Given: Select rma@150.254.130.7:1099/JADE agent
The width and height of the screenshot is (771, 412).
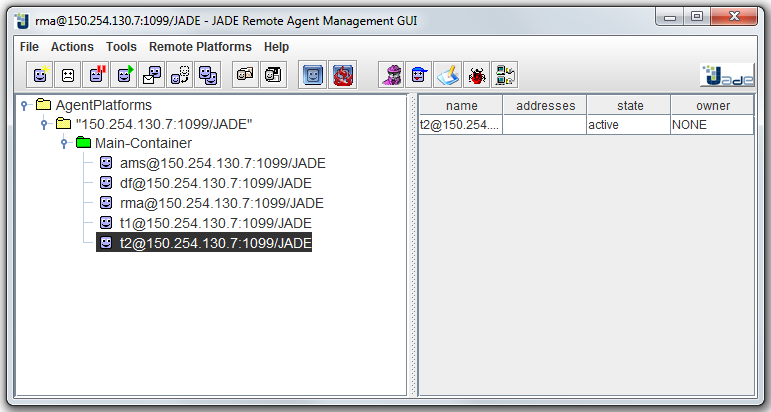Looking at the screenshot, I should point(222,203).
